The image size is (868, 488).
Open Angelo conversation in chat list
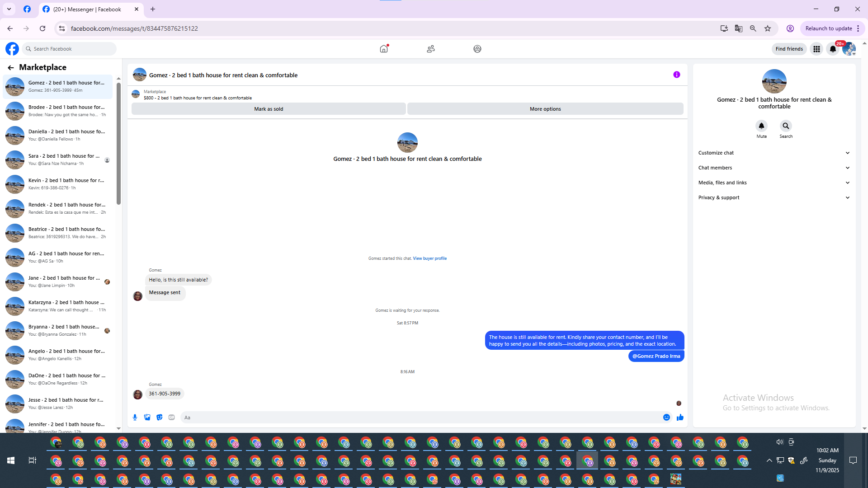click(x=58, y=355)
